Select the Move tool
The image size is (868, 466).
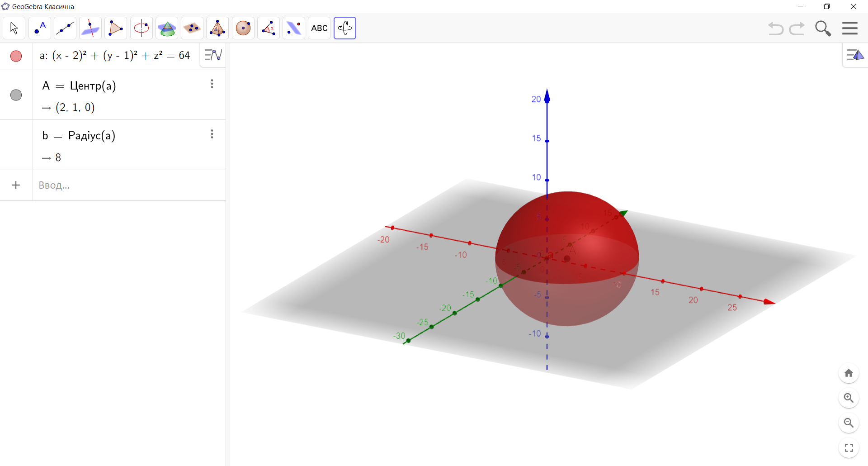point(14,28)
